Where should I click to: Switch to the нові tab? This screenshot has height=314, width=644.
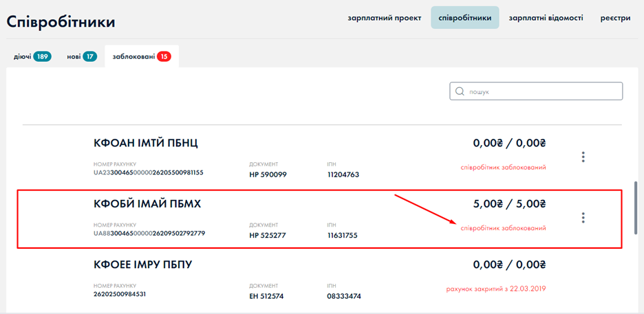coord(74,56)
